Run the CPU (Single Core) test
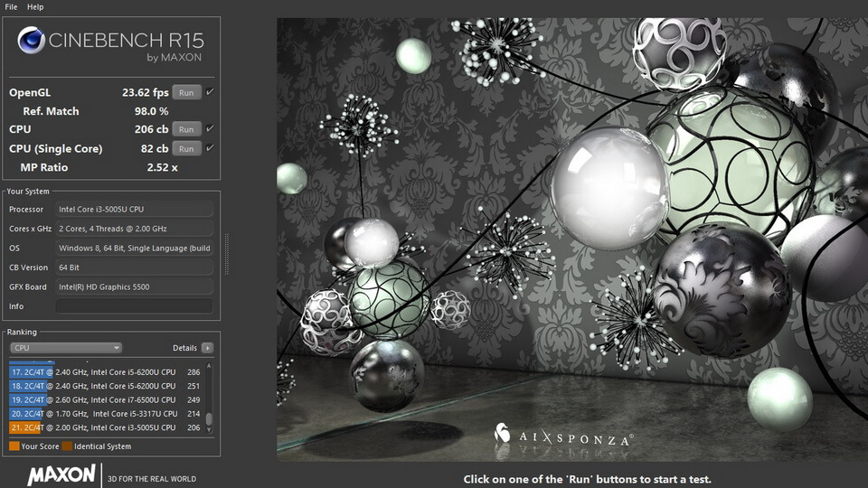The image size is (868, 488). tap(186, 148)
